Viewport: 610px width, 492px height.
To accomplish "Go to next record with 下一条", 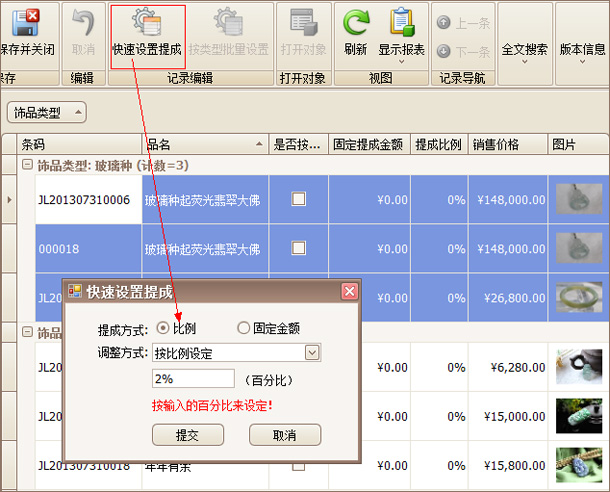I will click(x=463, y=51).
